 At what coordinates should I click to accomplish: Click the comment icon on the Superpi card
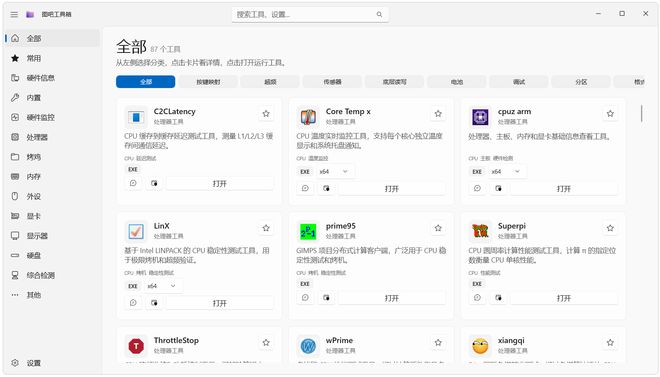478,298
